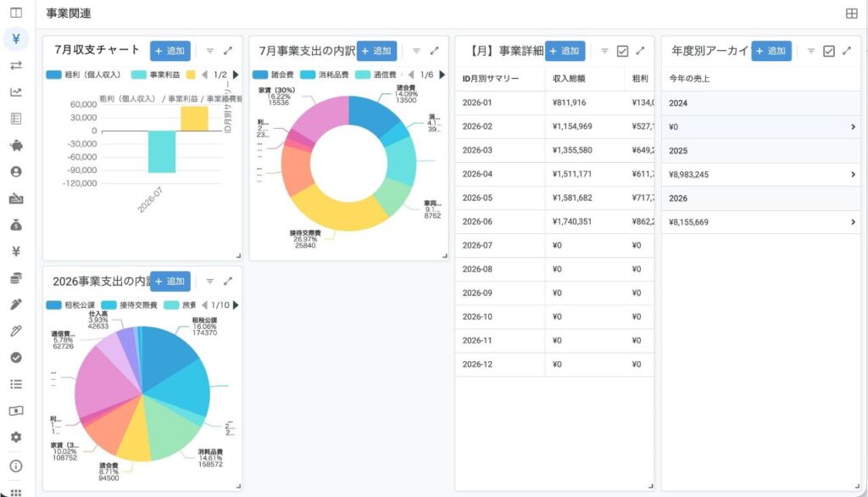Click the 事業関連 page title

(69, 14)
